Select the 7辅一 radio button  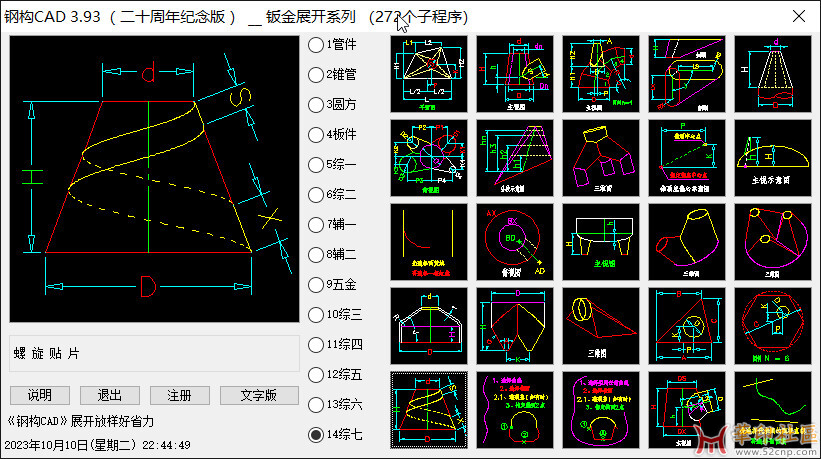[316, 225]
